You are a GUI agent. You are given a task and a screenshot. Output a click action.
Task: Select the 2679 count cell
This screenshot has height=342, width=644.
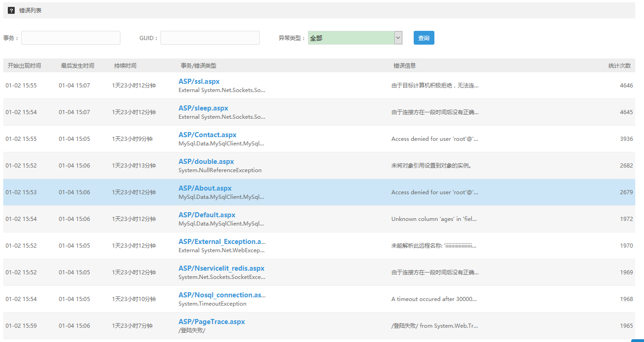tap(626, 192)
